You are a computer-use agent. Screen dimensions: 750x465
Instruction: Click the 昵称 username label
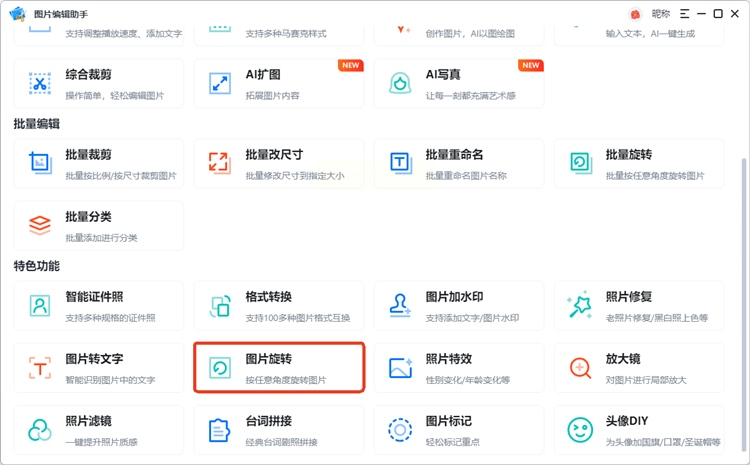[661, 14]
